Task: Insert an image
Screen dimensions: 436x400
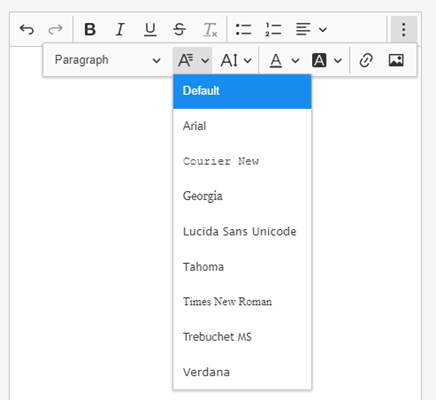Action: 396,60
